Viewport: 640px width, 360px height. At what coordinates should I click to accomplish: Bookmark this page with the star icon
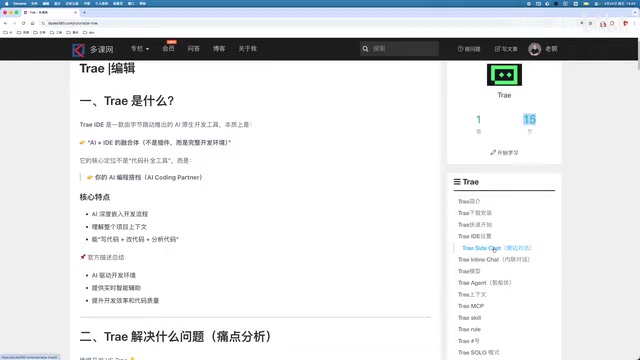590,23
